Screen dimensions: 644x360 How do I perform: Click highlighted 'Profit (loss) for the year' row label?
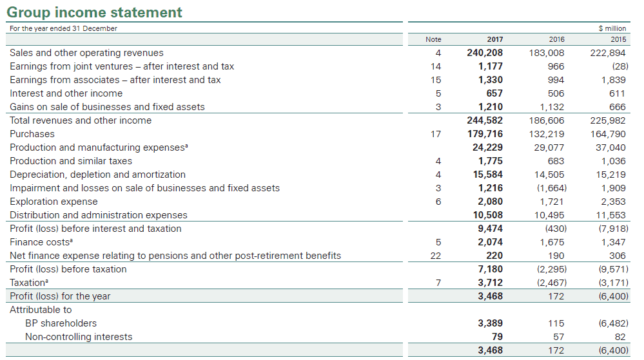point(60,296)
